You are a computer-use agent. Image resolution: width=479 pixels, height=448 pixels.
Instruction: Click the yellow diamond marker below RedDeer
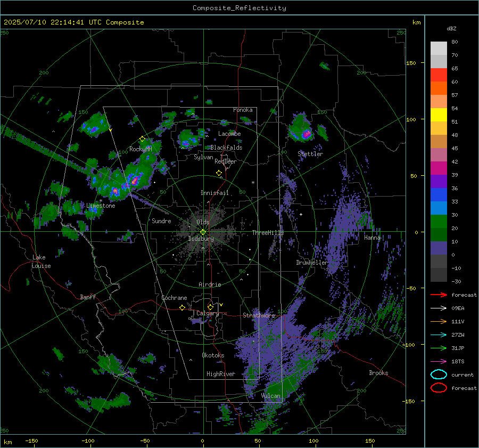(x=219, y=173)
